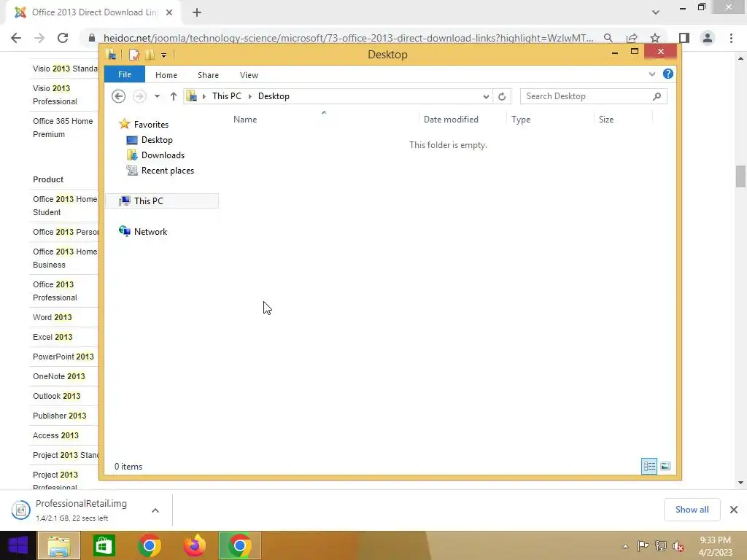Open the View ribbon tab
Image resolution: width=747 pixels, height=560 pixels.
[x=249, y=75]
